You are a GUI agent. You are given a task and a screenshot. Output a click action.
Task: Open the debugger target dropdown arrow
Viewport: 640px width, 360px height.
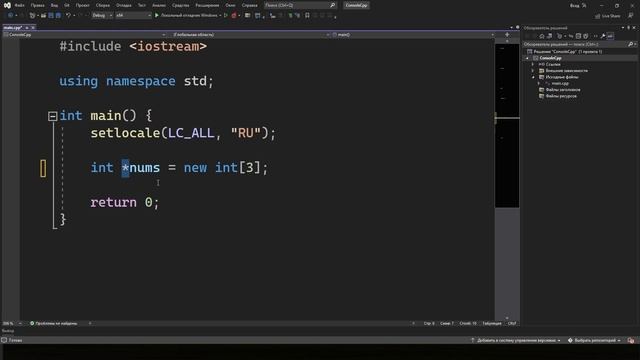pos(220,16)
